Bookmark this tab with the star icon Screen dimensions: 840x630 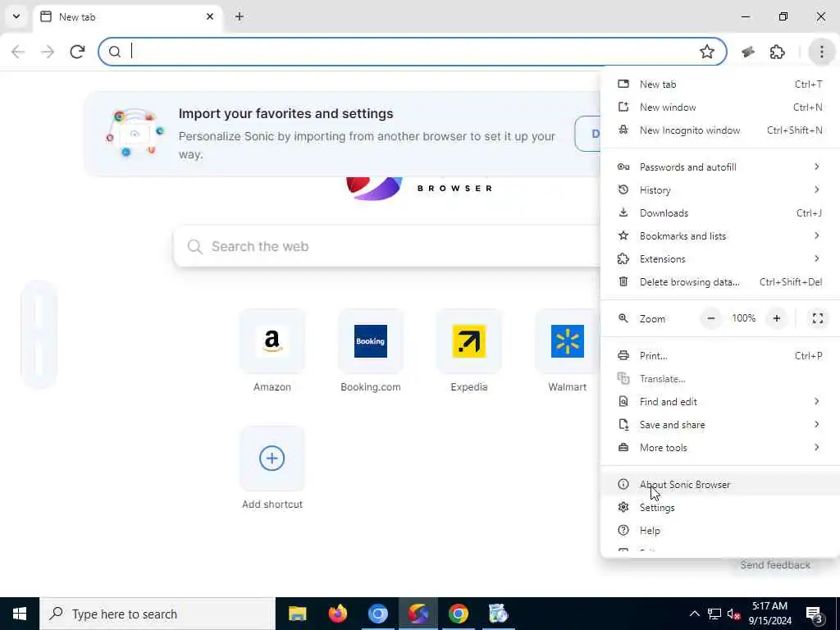tap(707, 52)
